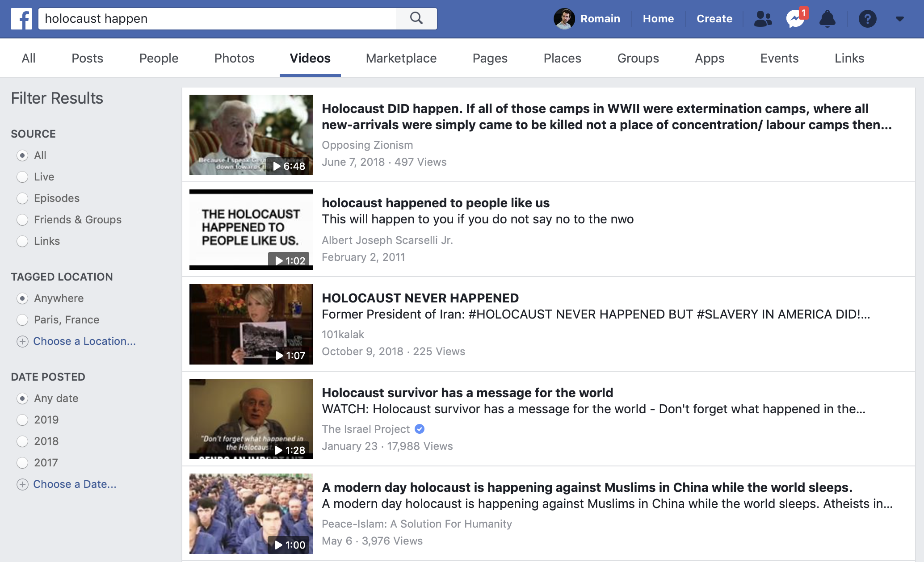Select 2018 date posted filter
This screenshot has height=562, width=924.
point(22,441)
